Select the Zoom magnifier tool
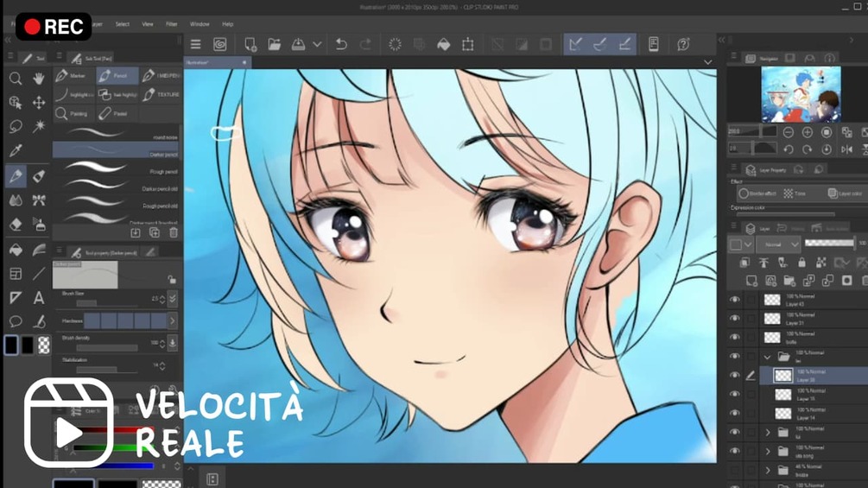The width and height of the screenshot is (868, 488). pyautogui.click(x=16, y=79)
